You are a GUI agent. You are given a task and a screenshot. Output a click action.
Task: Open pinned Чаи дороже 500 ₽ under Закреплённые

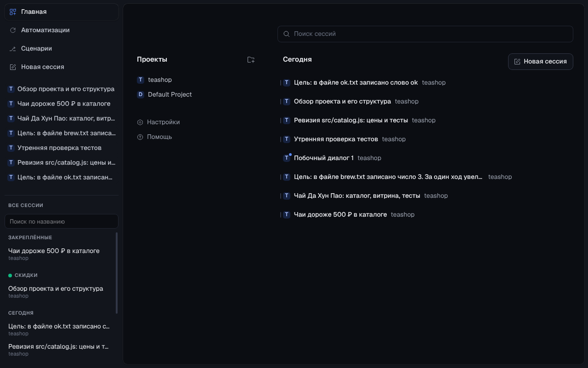[x=60, y=254]
